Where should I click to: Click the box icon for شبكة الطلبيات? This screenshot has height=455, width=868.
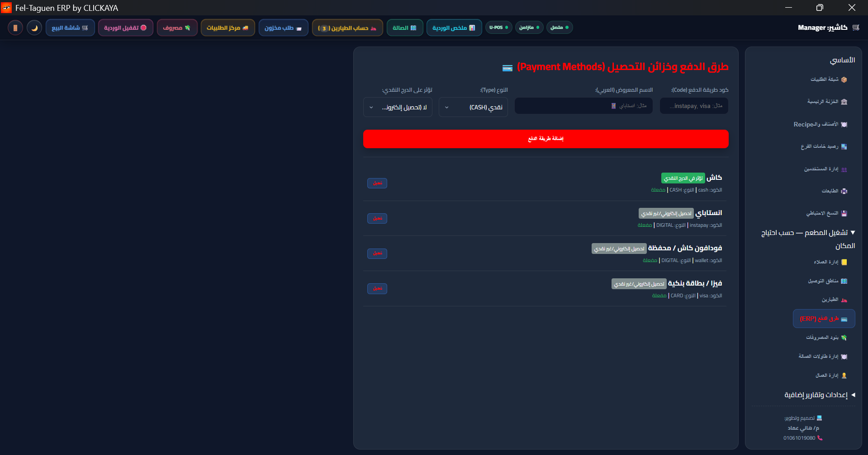point(844,80)
